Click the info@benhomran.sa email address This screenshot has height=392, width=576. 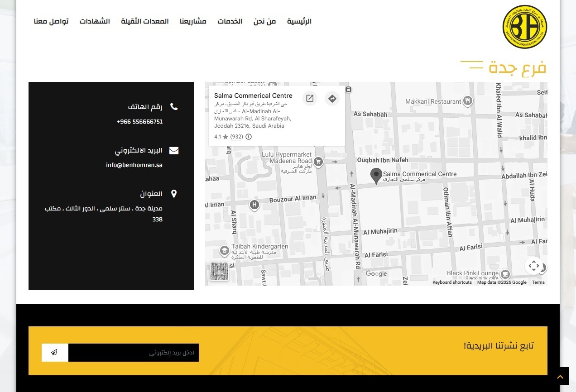point(134,165)
